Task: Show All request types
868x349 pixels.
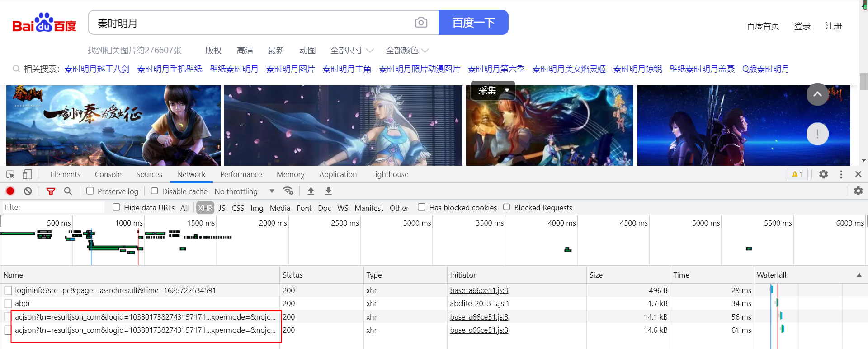Action: point(184,208)
